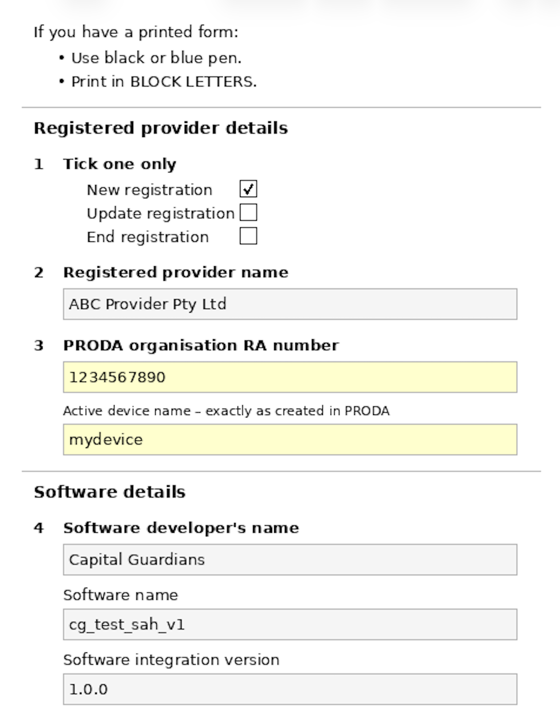The image size is (560, 728).
Task: Tick the End registration checkbox
Action: [x=248, y=236]
